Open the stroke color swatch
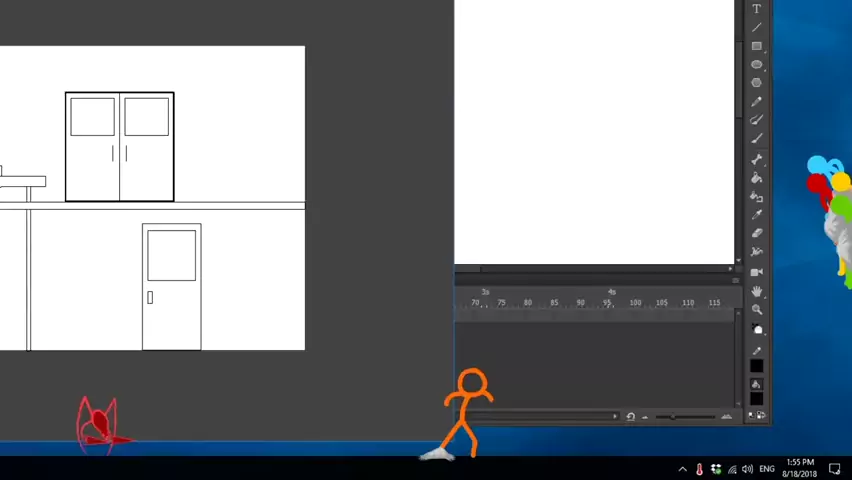Screen dimensions: 852x480 coord(757,366)
